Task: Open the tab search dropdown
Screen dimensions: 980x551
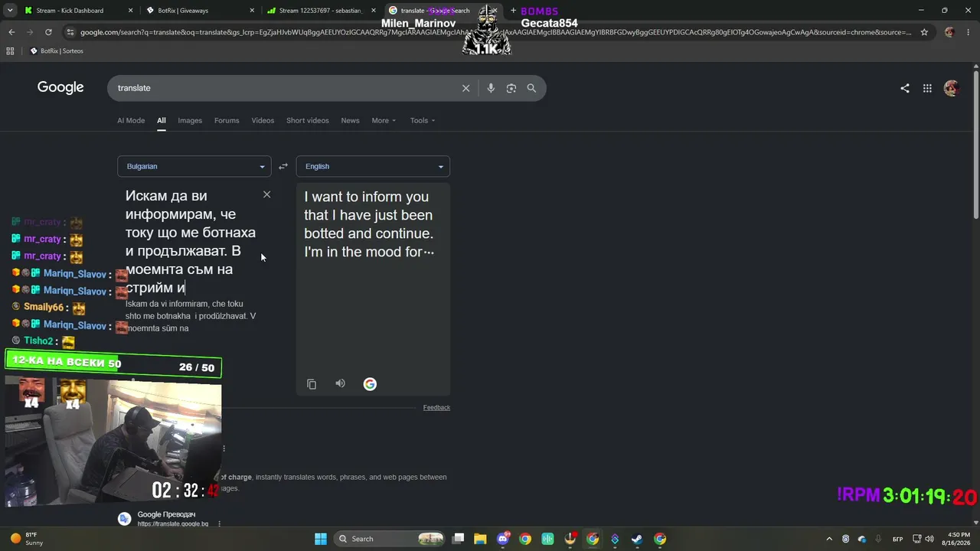Action: [x=9, y=11]
